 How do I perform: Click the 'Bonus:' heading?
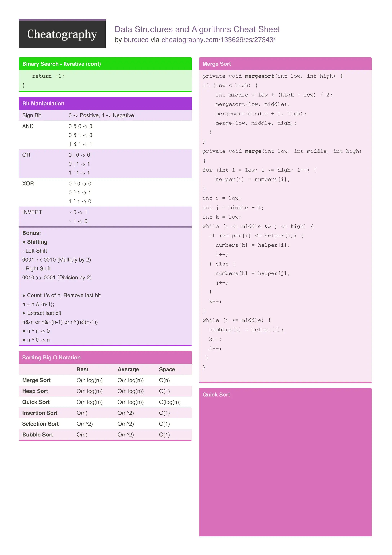(31, 233)
